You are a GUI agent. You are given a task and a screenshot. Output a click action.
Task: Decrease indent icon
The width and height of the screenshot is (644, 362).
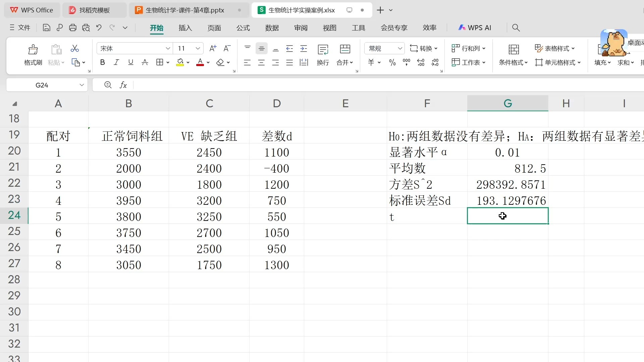(x=289, y=49)
